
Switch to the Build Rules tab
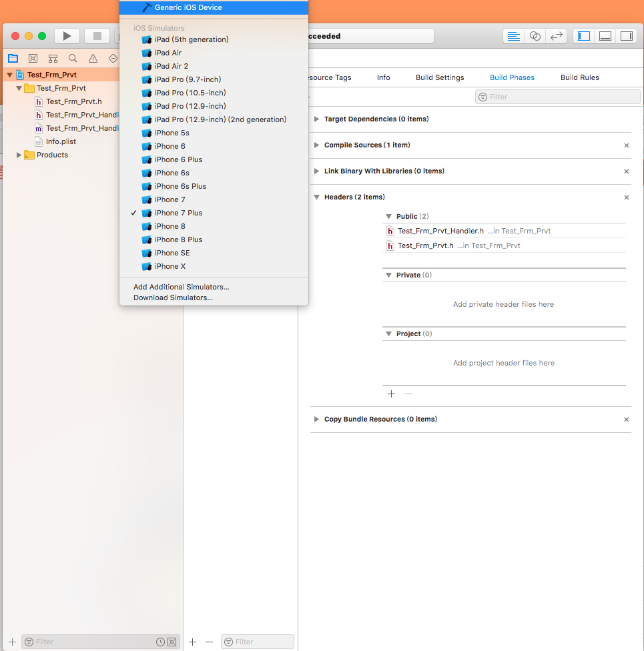pos(580,77)
